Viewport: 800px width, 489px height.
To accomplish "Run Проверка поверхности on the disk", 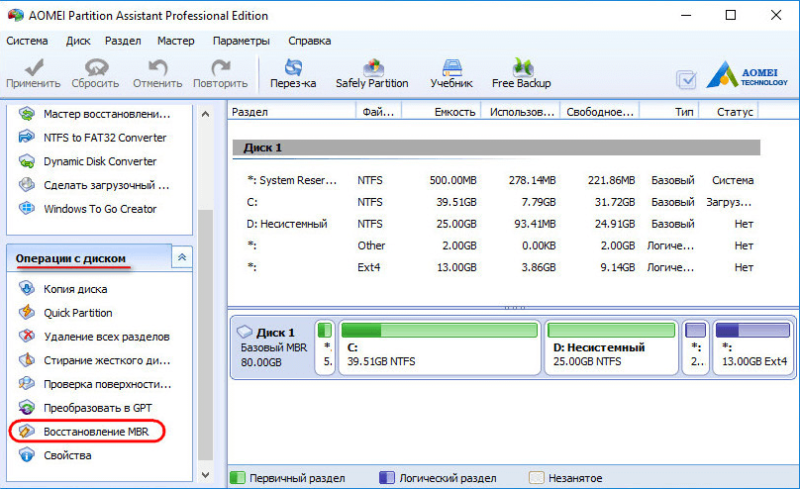I will click(x=95, y=384).
